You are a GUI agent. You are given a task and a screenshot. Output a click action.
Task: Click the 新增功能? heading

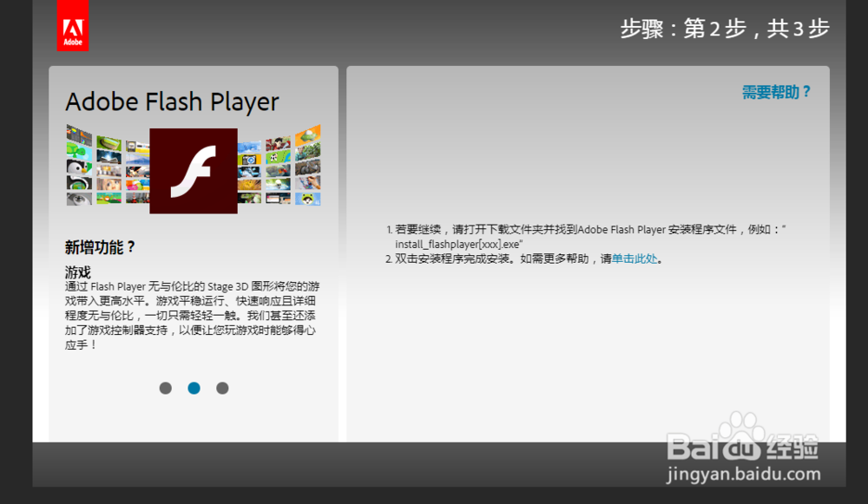[100, 246]
